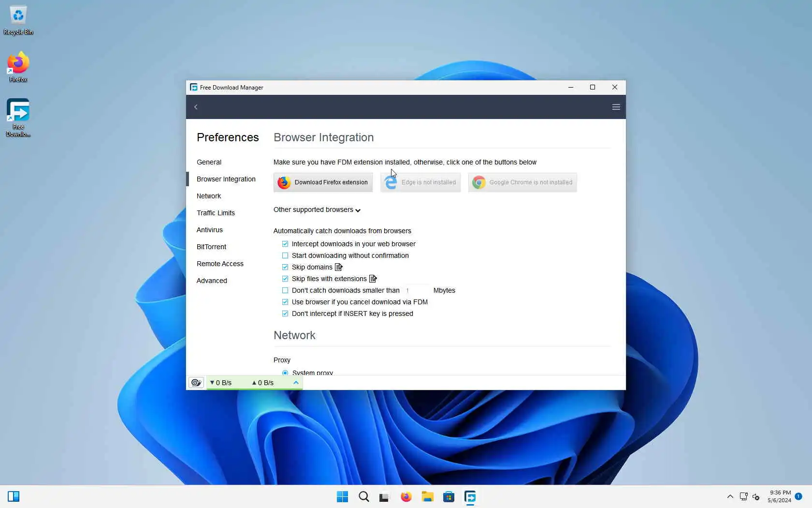812x508 pixels.
Task: Enable Don't catch downloads smaller than option
Action: pos(285,290)
